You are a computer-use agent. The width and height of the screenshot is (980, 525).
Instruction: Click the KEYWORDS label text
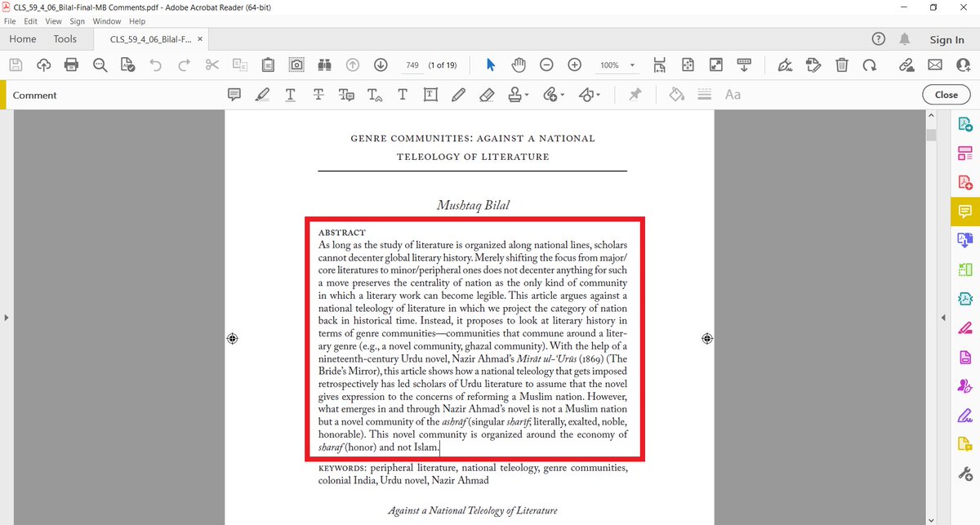click(343, 469)
